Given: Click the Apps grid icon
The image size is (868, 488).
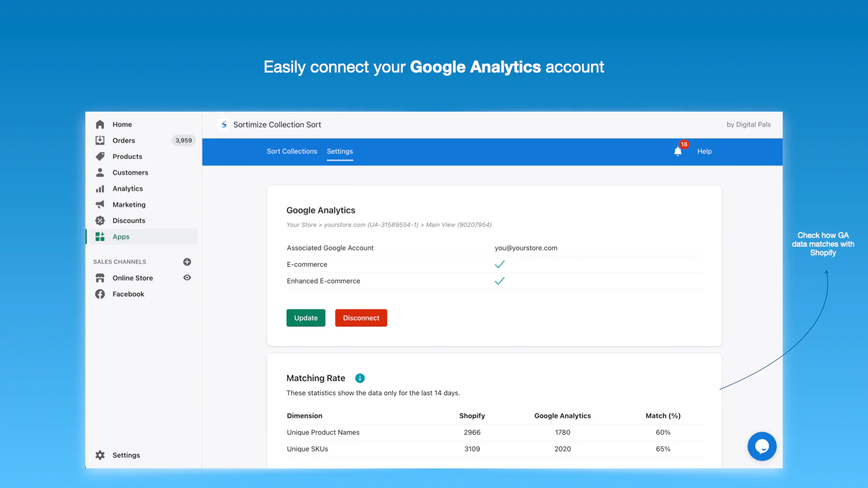Looking at the screenshot, I should [x=100, y=236].
